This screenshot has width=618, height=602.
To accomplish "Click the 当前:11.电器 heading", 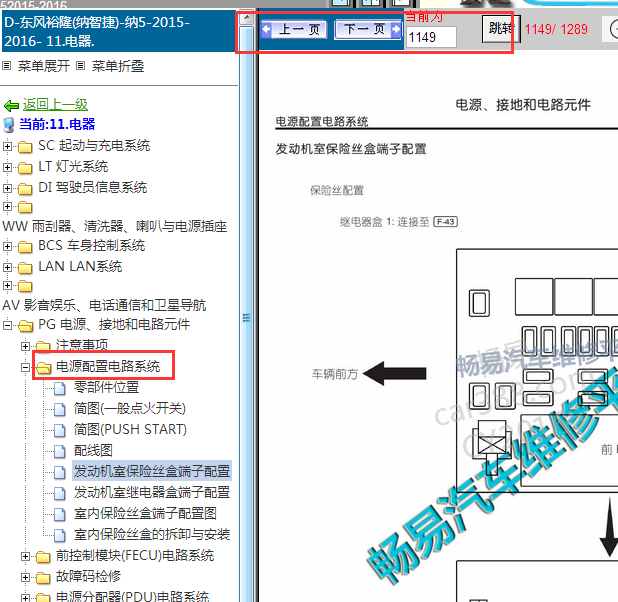I will click(x=57, y=124).
